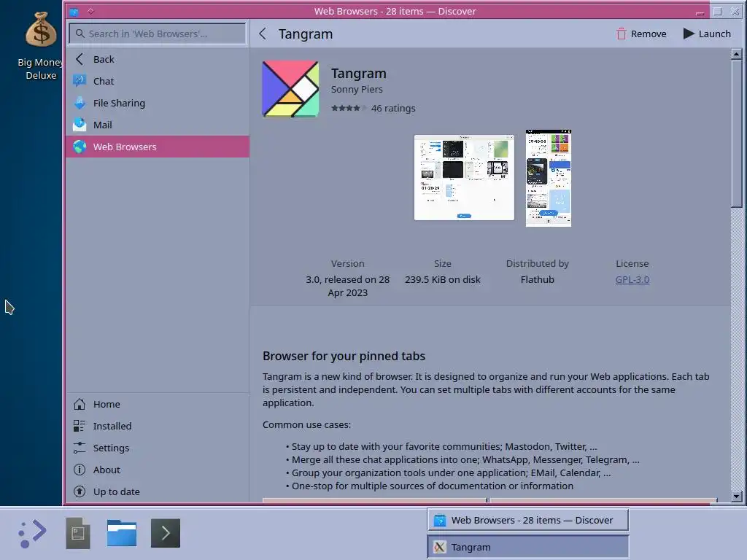Image resolution: width=747 pixels, height=560 pixels.
Task: Click the Search in Web Browsers field
Action: pyautogui.click(x=158, y=34)
